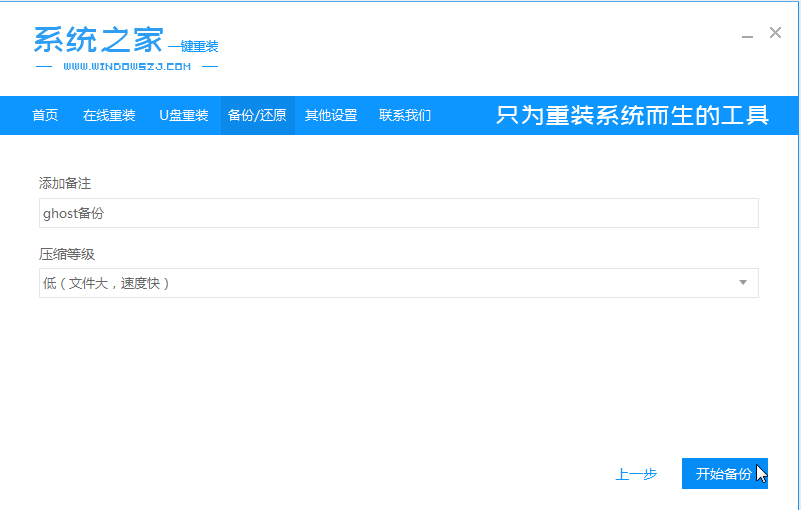Go back with the 上一步 link
Viewport: 801px width, 510px height.
(636, 474)
